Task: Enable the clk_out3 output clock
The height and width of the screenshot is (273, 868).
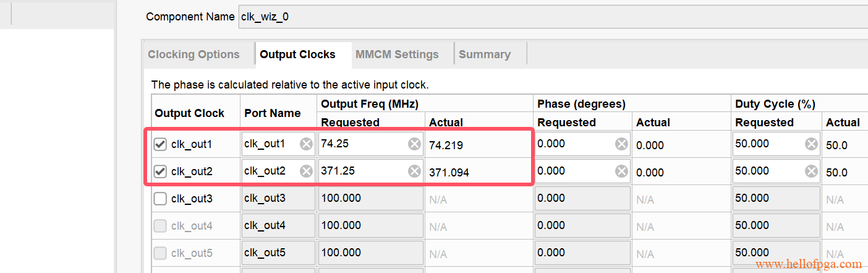Action: pyautogui.click(x=160, y=199)
